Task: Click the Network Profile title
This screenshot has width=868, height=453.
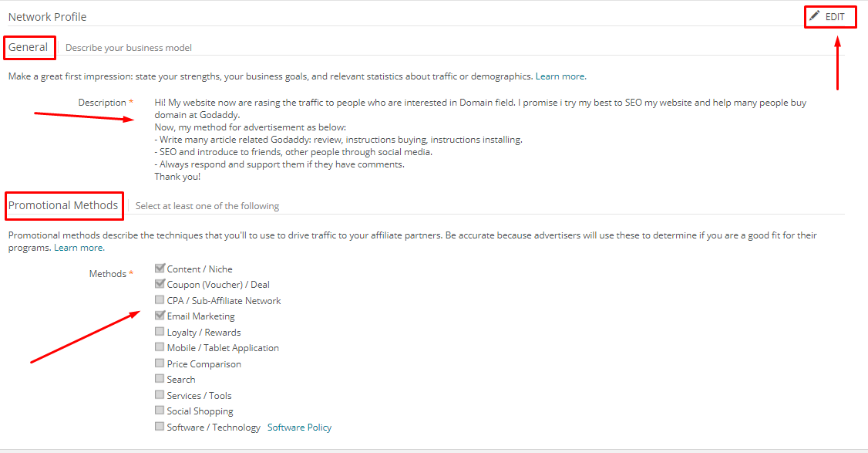Action: tap(48, 17)
